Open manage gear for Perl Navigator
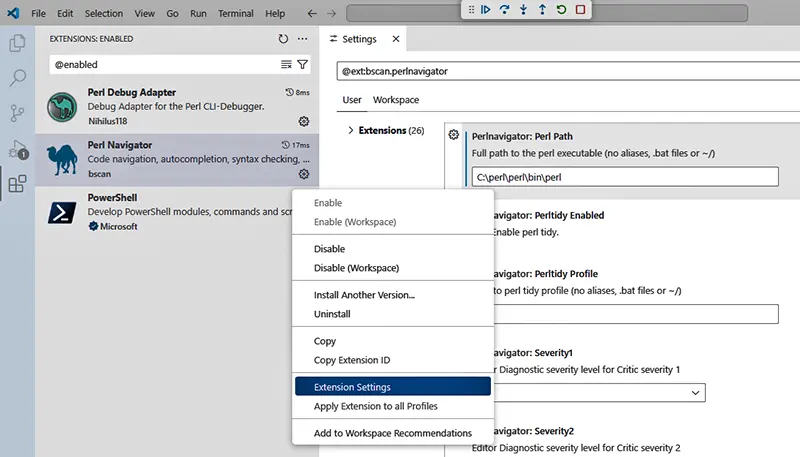The height and width of the screenshot is (457, 800). pos(304,174)
